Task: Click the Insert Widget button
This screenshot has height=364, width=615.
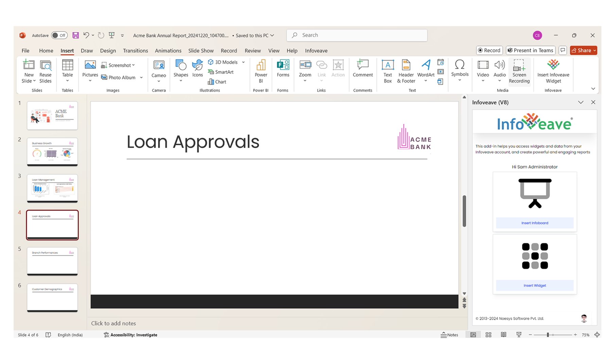Action: 534,286
